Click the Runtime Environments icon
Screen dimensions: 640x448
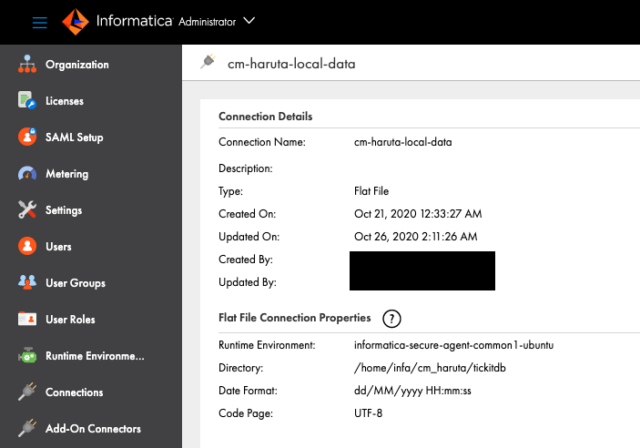pos(27,356)
